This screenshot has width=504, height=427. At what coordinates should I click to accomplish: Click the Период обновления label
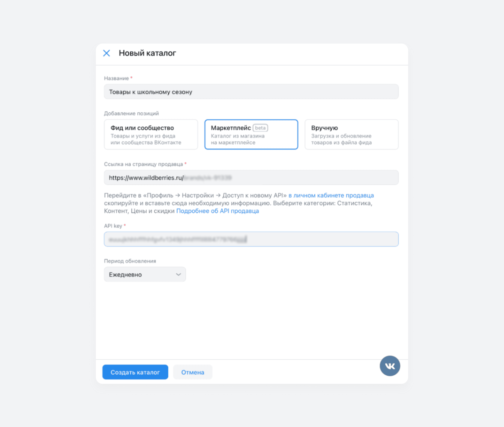pos(130,261)
